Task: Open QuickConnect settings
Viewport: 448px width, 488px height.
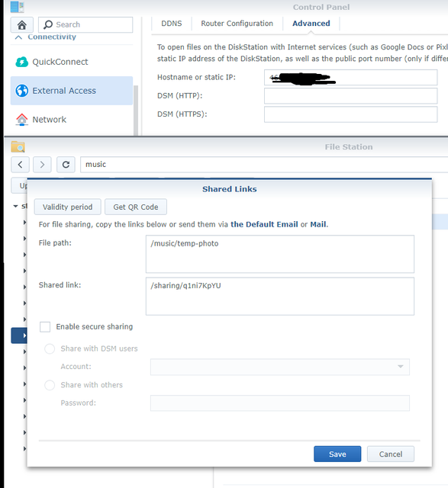Action: point(72,62)
